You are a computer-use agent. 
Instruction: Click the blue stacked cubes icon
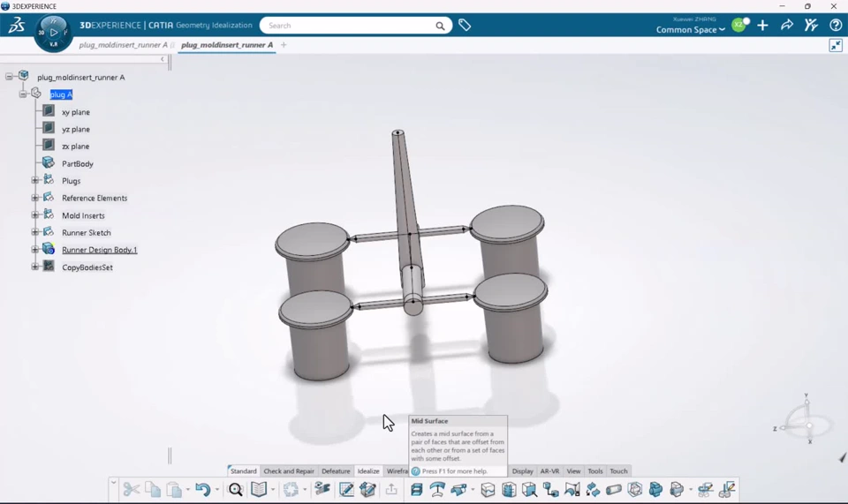point(655,489)
